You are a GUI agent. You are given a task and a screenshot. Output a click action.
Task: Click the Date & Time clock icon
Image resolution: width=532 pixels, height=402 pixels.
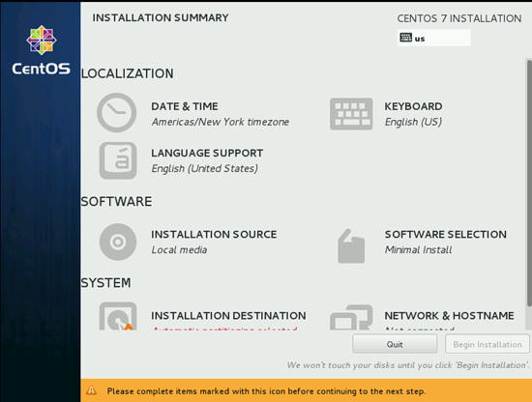click(x=117, y=112)
